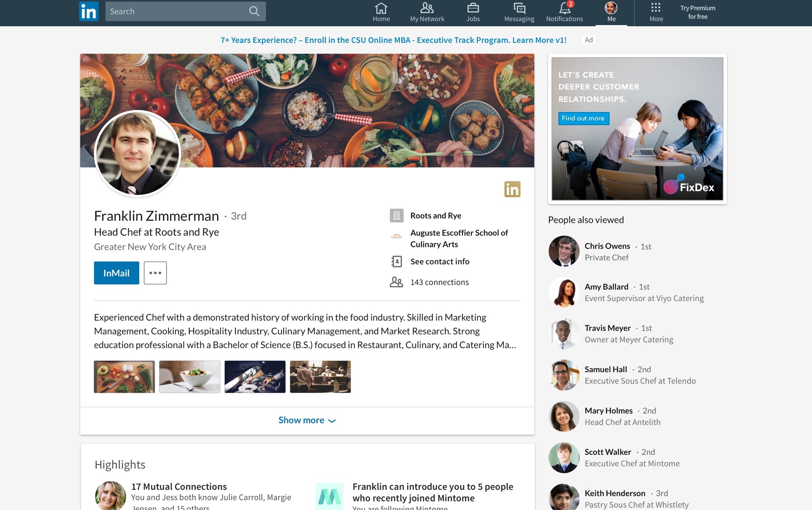812x510 pixels.
Task: Open the More actions ellipsis next to InMail
Action: (x=155, y=273)
